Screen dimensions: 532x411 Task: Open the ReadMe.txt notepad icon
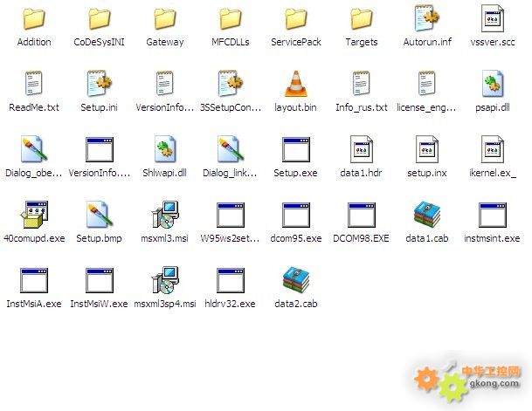[x=34, y=83]
